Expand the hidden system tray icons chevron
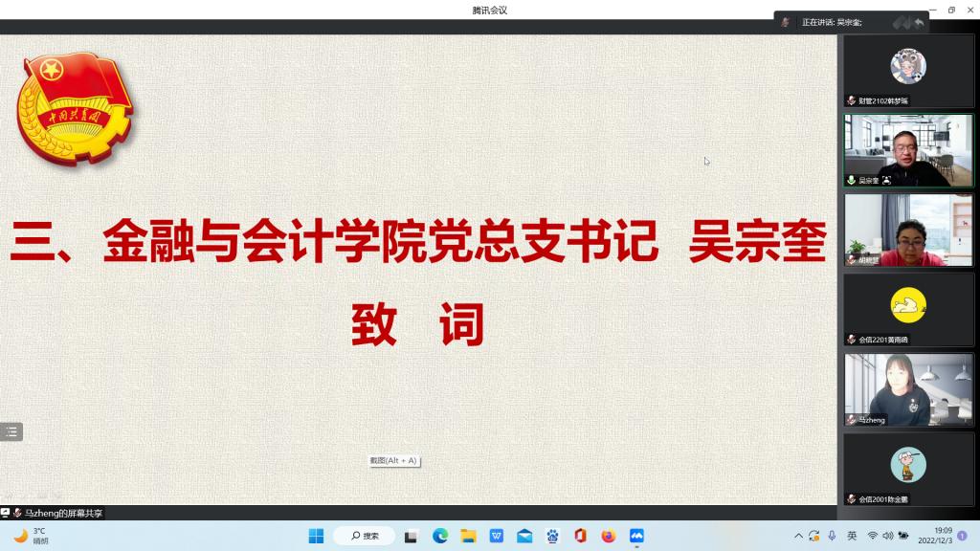Screen dimensions: 980x551 point(798,536)
